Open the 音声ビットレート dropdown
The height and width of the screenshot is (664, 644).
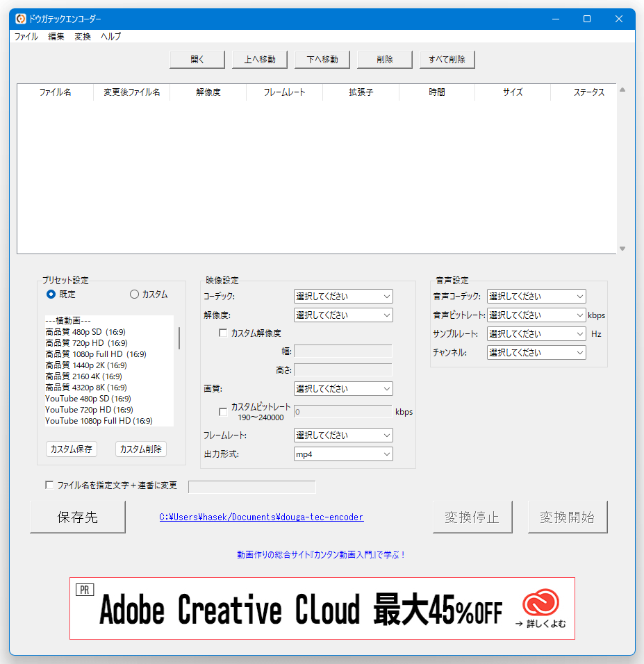click(x=536, y=315)
